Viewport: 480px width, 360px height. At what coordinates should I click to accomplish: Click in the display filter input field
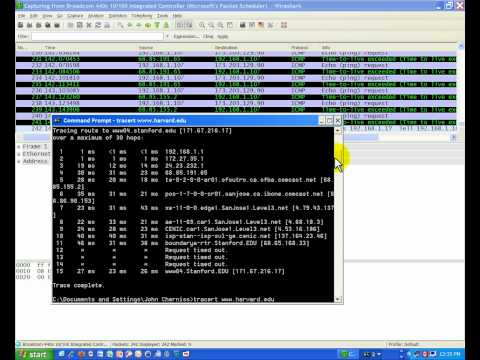tap(97, 36)
